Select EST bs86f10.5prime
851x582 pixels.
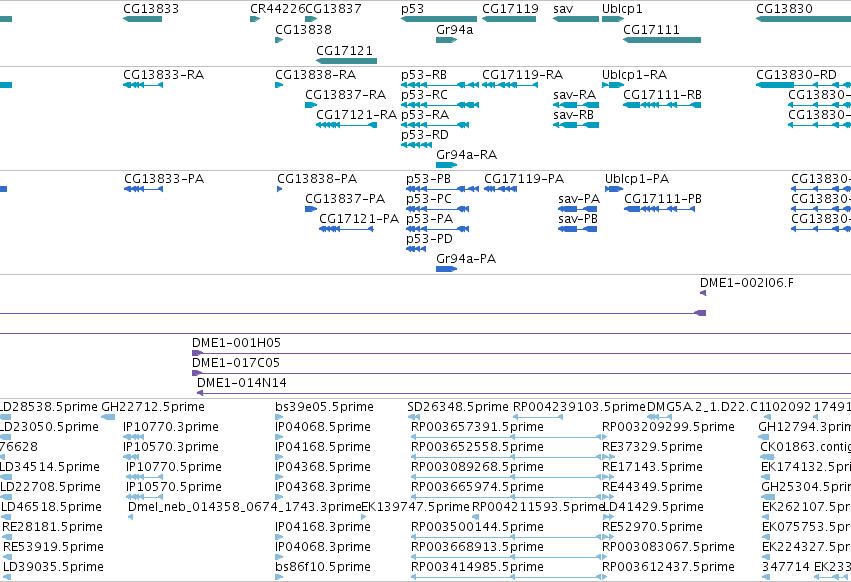point(324,567)
